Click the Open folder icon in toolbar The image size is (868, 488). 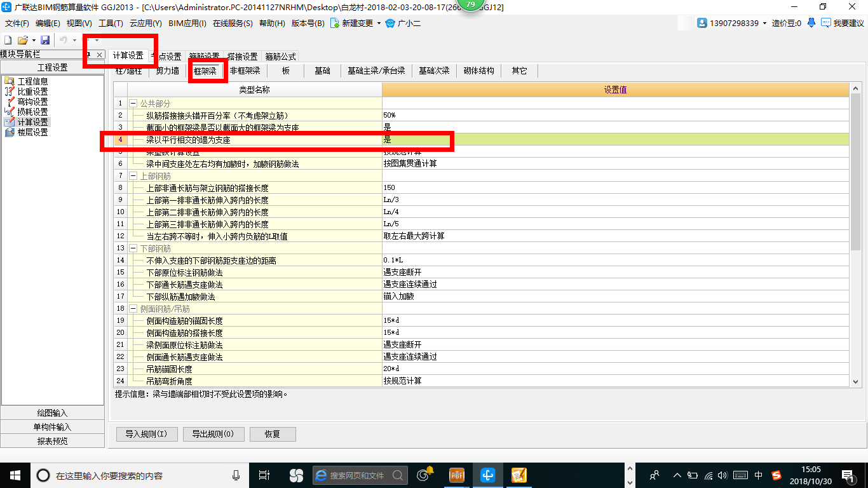pyautogui.click(x=22, y=40)
